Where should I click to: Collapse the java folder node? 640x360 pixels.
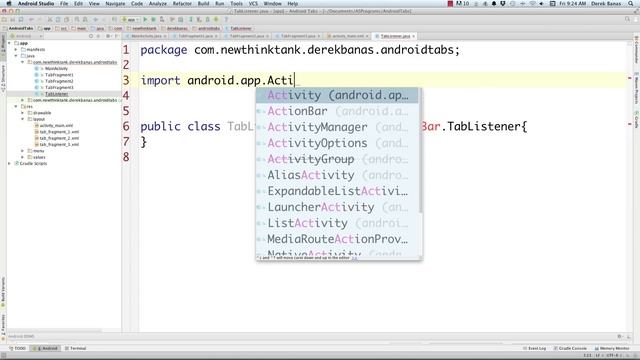(x=16, y=56)
